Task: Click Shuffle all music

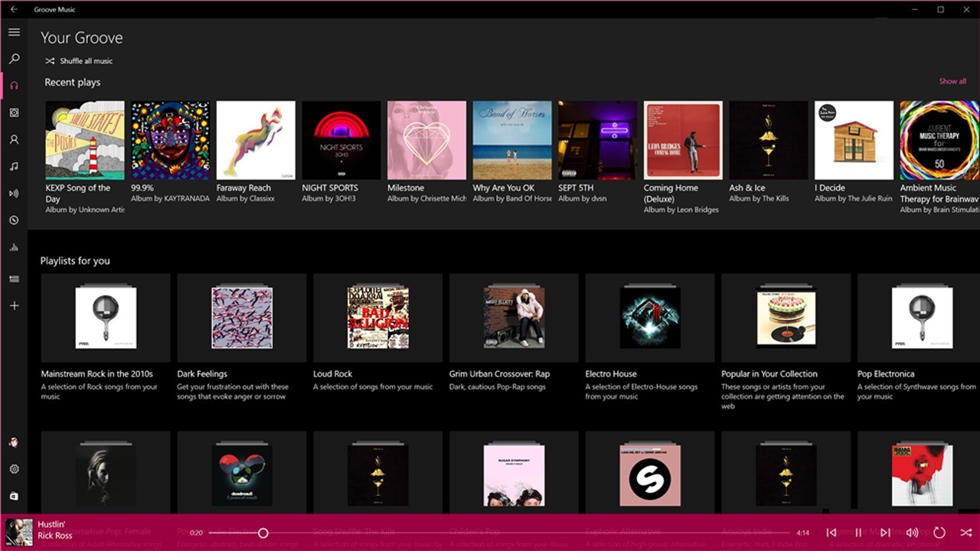Action: coord(80,61)
